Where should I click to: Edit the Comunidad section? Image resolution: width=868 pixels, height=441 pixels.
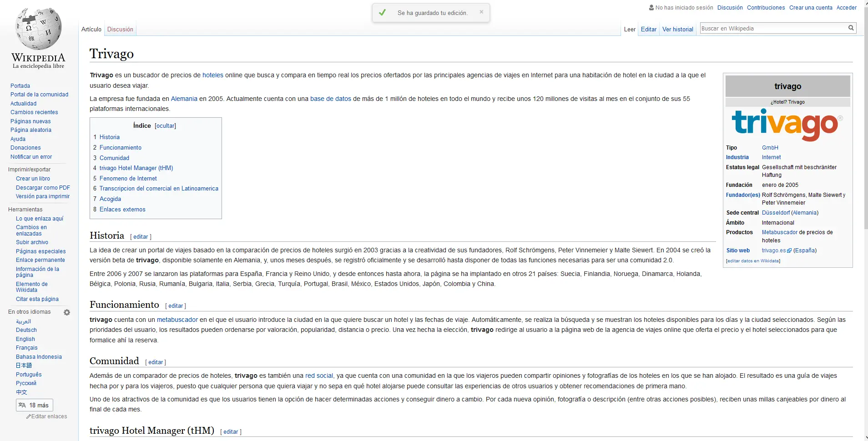click(156, 362)
